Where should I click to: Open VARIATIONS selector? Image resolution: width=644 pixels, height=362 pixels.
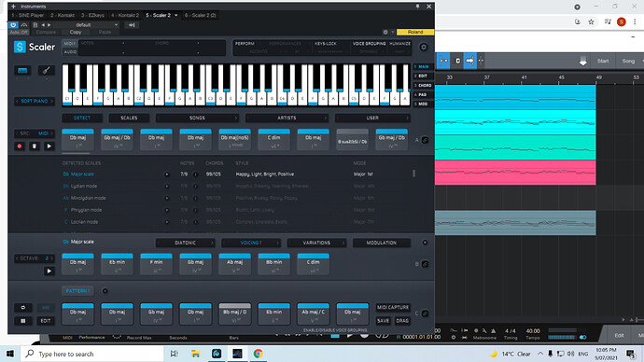click(x=316, y=243)
